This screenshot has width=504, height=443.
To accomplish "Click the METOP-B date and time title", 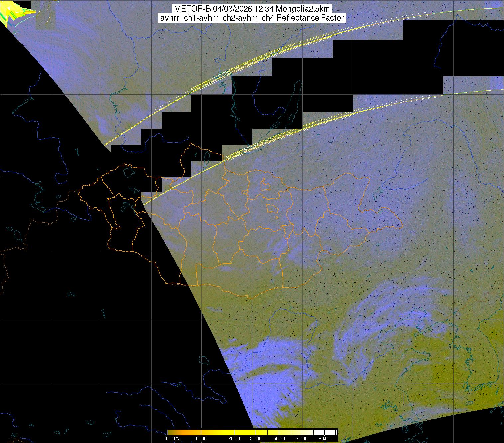I will pos(252,9).
